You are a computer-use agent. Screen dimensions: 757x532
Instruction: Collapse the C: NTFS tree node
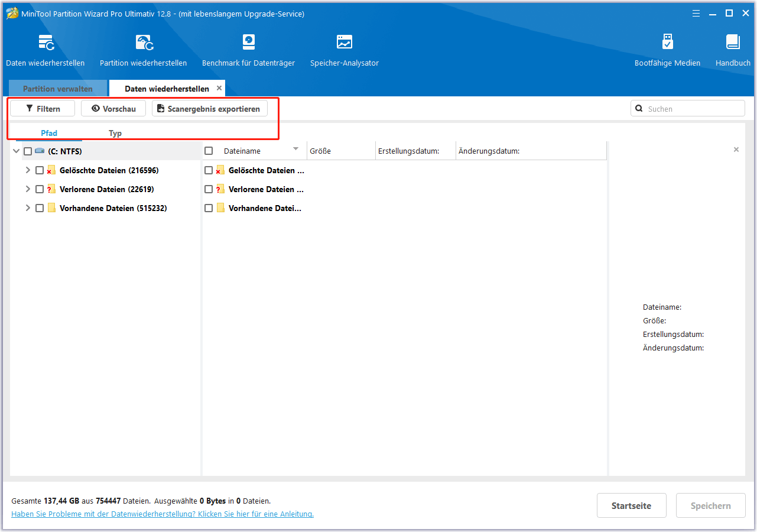(16, 151)
